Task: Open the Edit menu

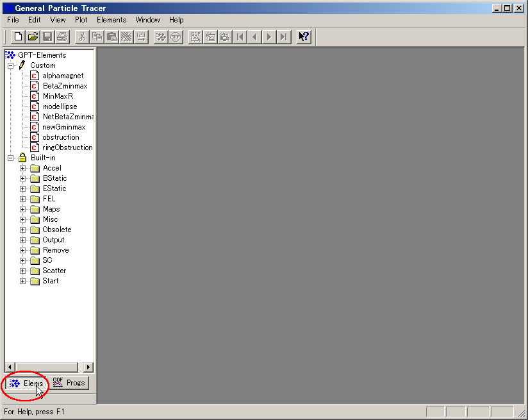Action: [x=35, y=20]
